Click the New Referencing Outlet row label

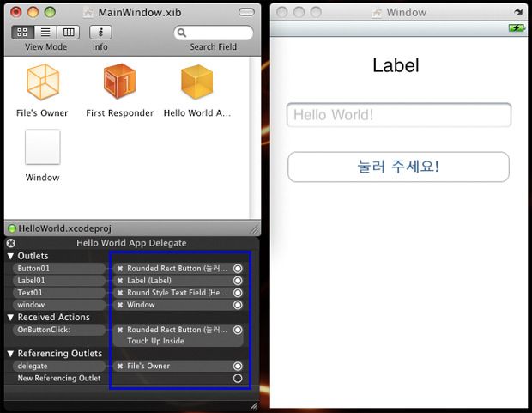click(59, 379)
